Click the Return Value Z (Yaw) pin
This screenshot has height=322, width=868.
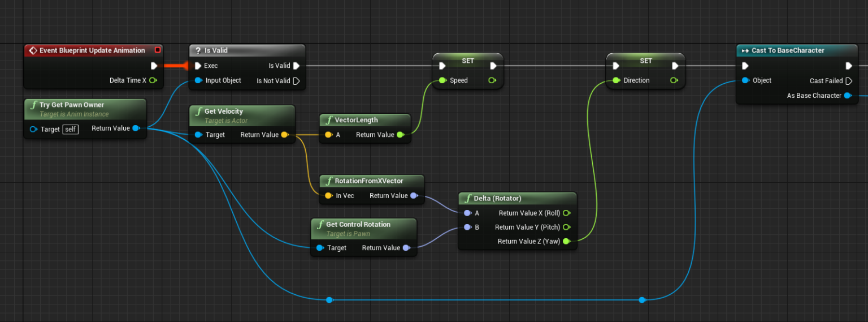(x=566, y=241)
